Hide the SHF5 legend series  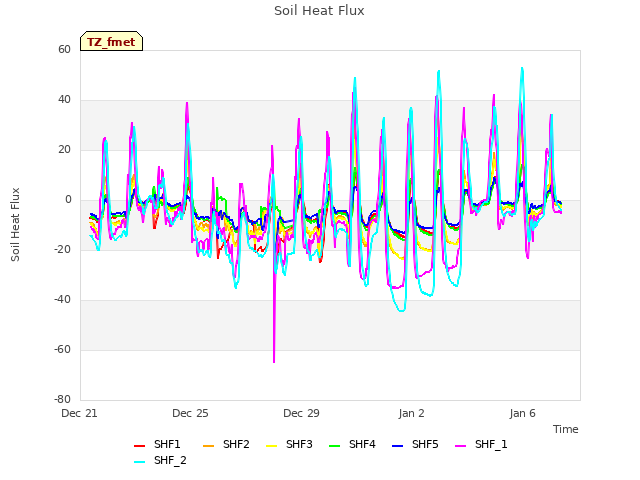pos(415,444)
